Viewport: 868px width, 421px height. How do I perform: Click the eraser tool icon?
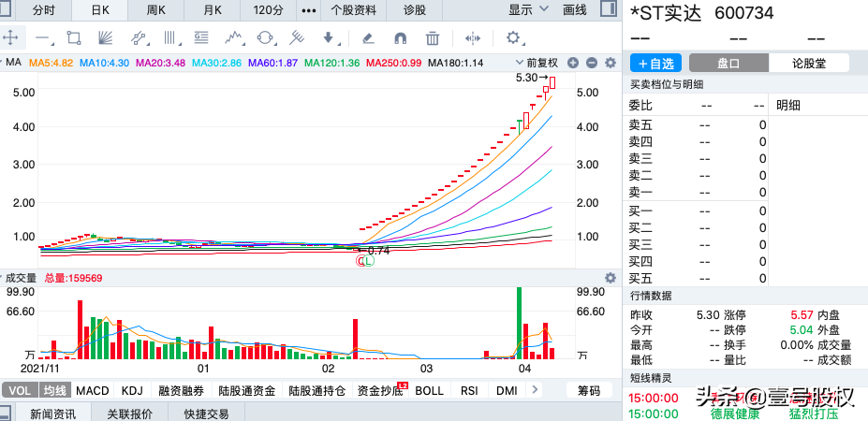click(x=368, y=38)
